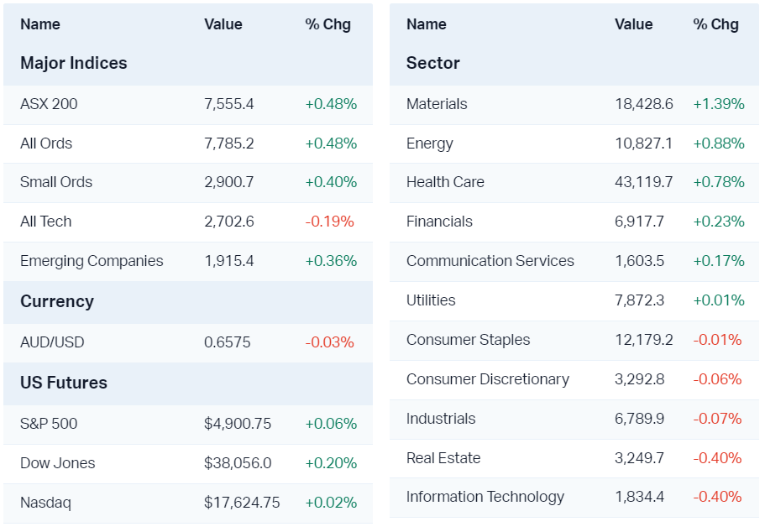
Task: Open the All Ords index row
Action: point(46,143)
